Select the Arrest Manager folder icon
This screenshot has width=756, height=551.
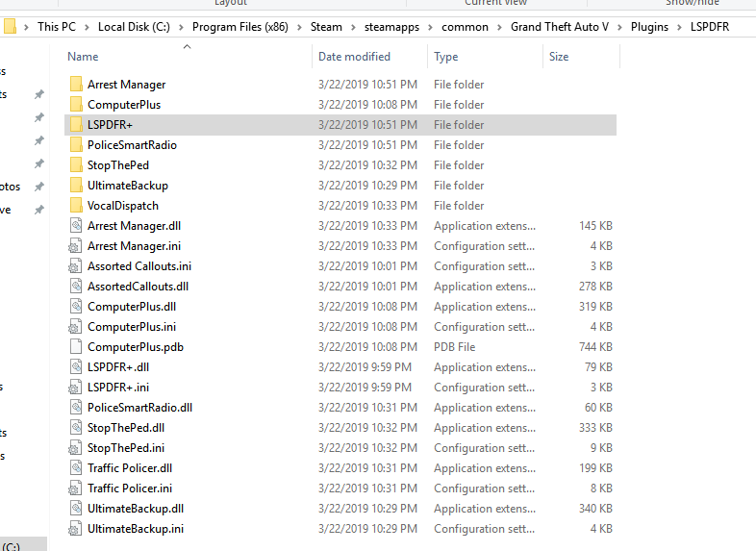point(76,85)
